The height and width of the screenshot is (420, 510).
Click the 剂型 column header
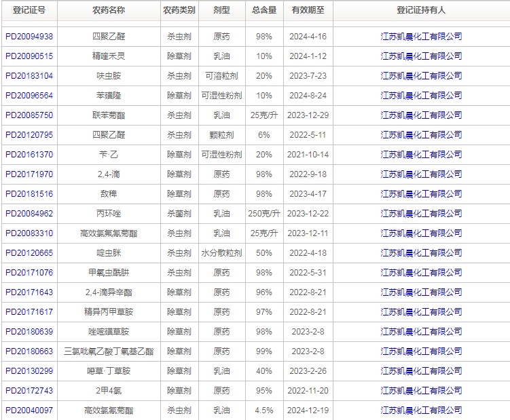coord(221,10)
